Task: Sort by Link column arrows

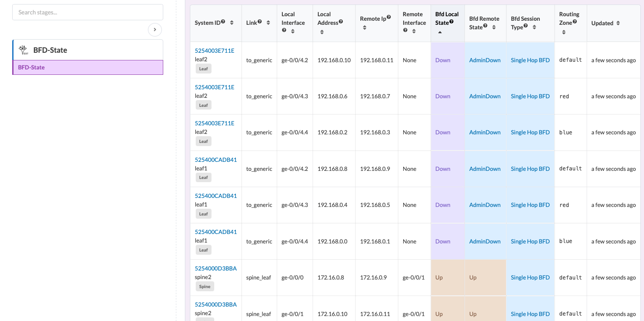Action: pyautogui.click(x=268, y=23)
